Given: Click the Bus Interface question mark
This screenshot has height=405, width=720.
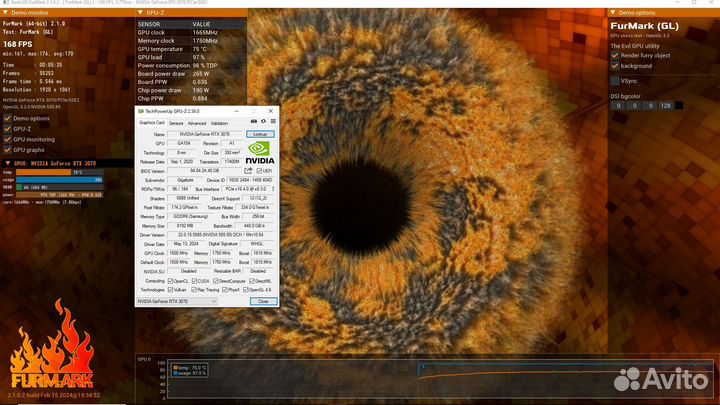Looking at the screenshot, I should (273, 189).
